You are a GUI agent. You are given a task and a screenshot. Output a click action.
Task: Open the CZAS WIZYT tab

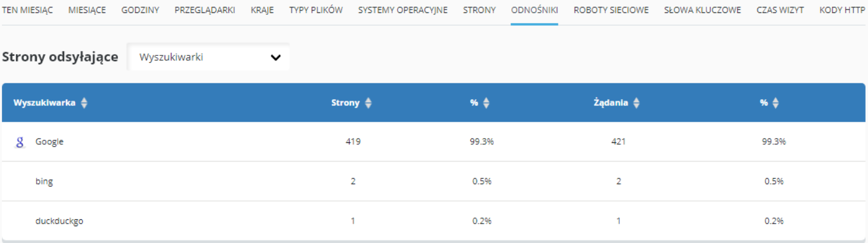click(780, 11)
